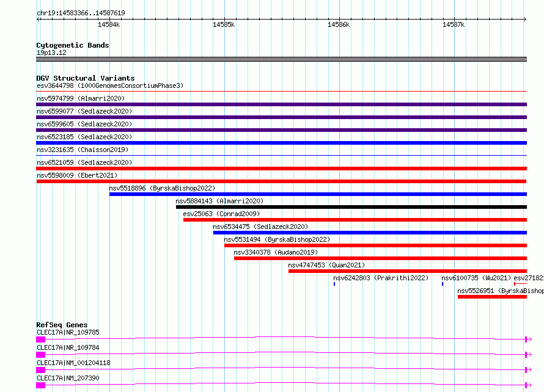Click the ruler's left arrow end
The height and width of the screenshot is (392, 544).
38,19
